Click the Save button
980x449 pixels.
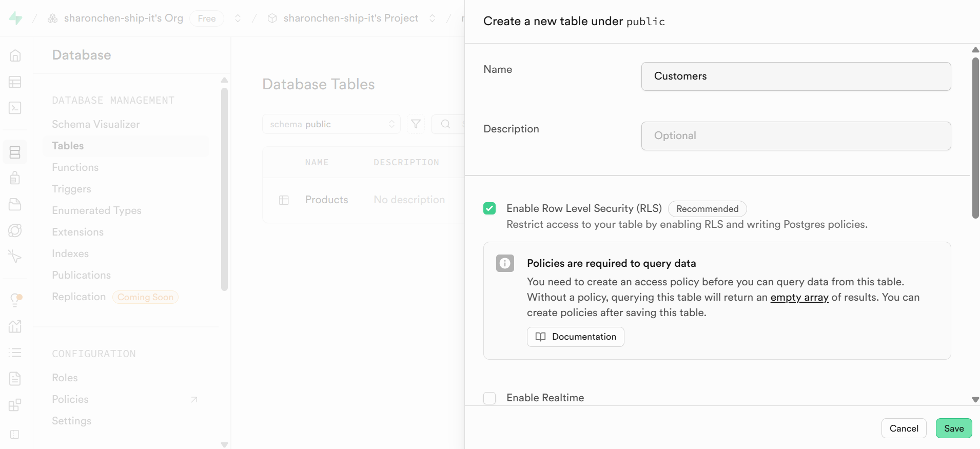coord(953,428)
